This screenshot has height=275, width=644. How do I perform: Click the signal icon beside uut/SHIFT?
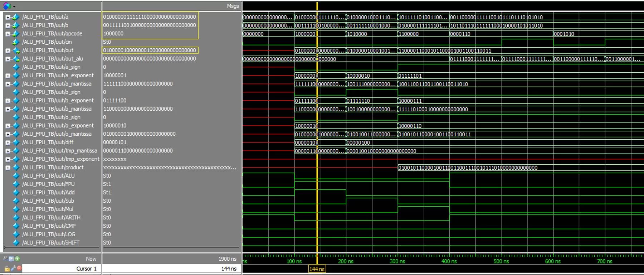point(15,243)
